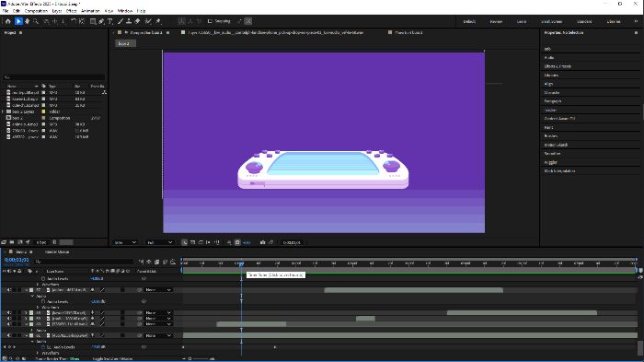The height and width of the screenshot is (362, 644).
Task: Open the File menu
Action: coord(6,11)
